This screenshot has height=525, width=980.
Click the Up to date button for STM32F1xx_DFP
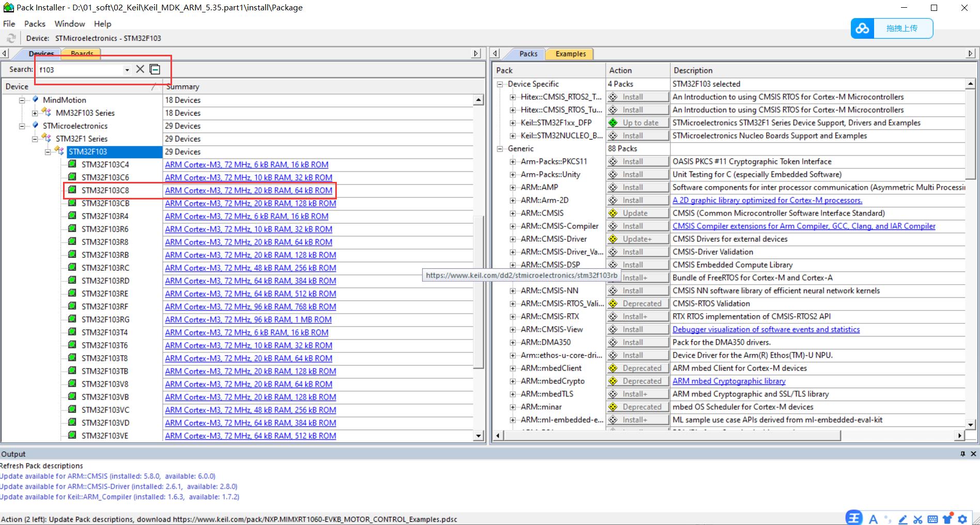point(637,123)
